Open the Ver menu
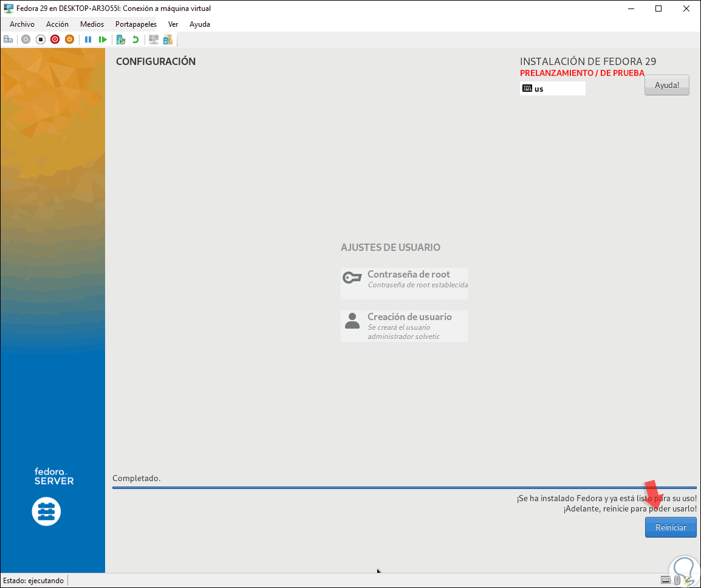 pyautogui.click(x=173, y=24)
